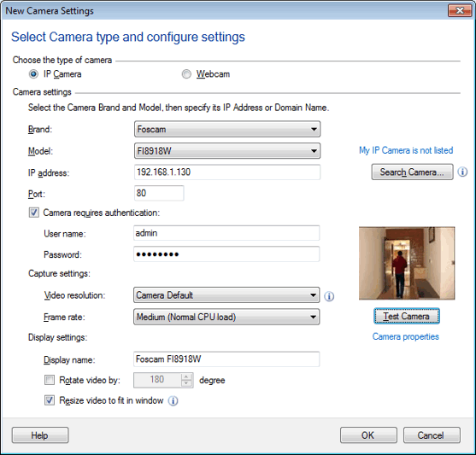
Task: Confirm settings with the OK button
Action: pyautogui.click(x=368, y=435)
